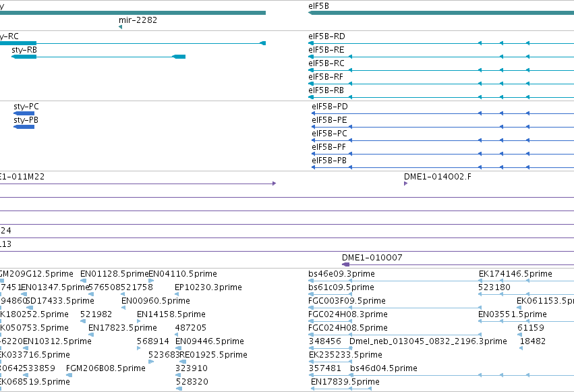Image resolution: width=574 pixels, height=392 pixels.
Task: Click the EN17839.5prime label
Action: tap(345, 382)
